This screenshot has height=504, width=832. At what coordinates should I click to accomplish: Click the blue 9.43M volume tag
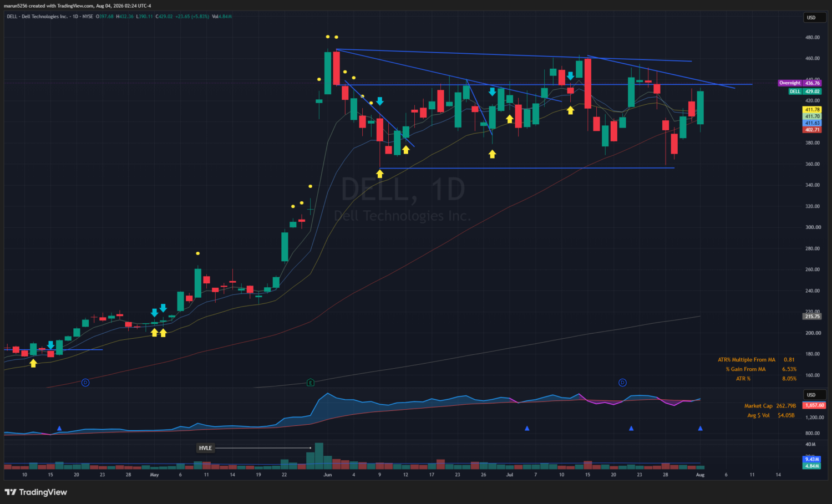point(812,459)
